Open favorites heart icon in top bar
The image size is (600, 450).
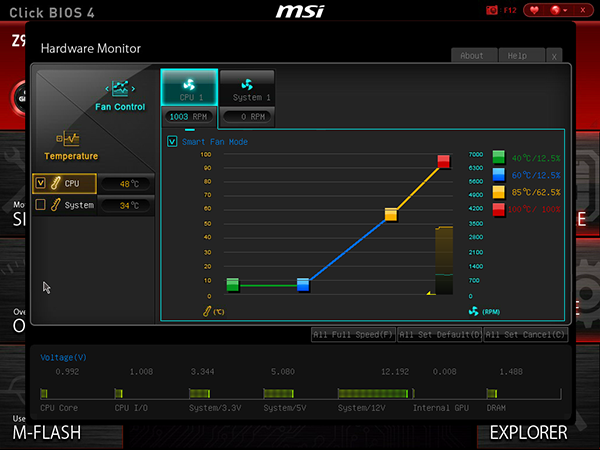[534, 10]
